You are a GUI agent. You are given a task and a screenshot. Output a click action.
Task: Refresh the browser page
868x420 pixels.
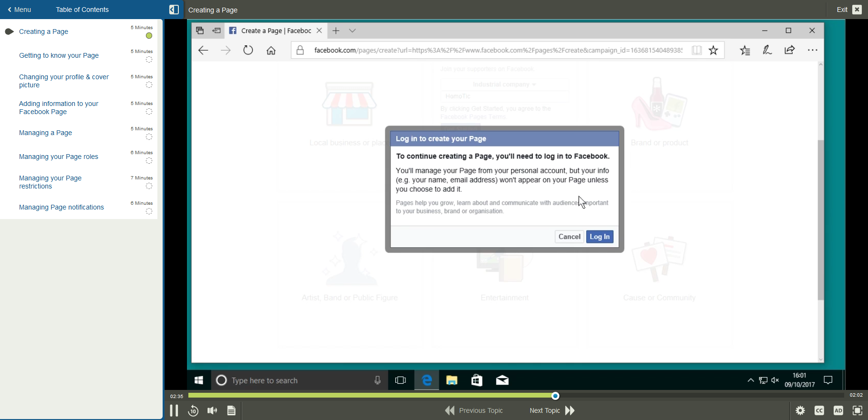click(x=248, y=50)
